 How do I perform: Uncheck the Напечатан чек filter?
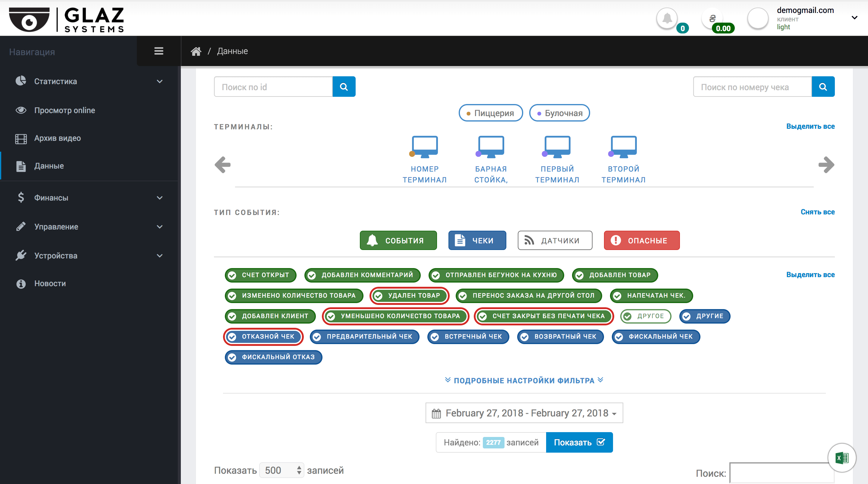tap(651, 296)
